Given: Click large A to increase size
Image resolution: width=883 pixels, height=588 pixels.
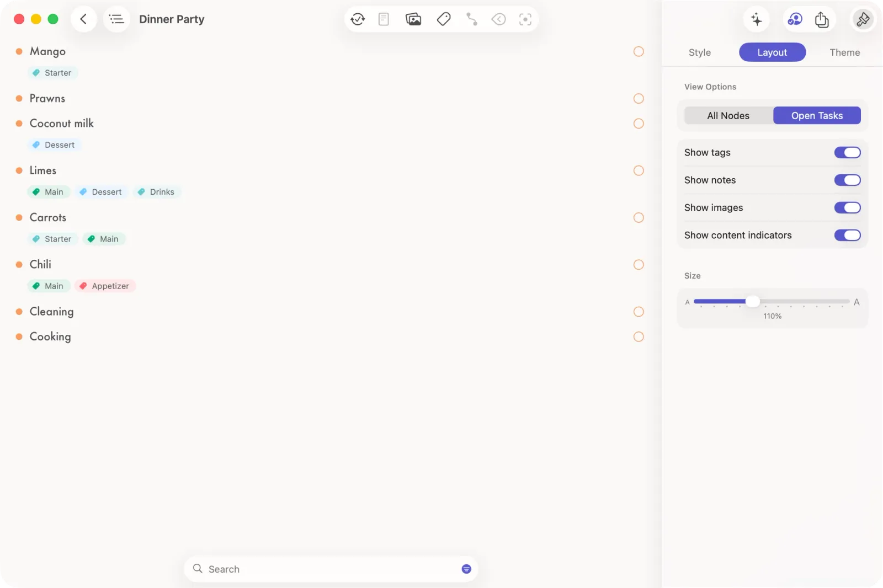Looking at the screenshot, I should point(857,302).
